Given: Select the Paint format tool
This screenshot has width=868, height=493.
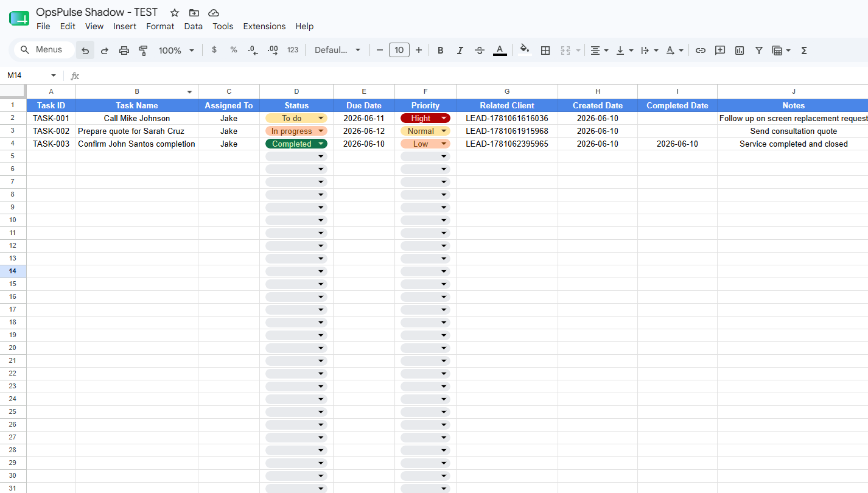Looking at the screenshot, I should click(144, 51).
